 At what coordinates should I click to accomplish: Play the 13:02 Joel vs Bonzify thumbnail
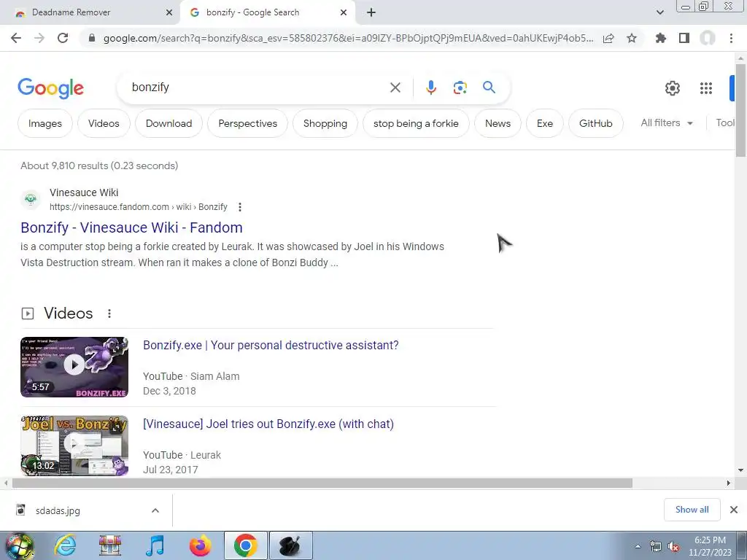tap(74, 446)
